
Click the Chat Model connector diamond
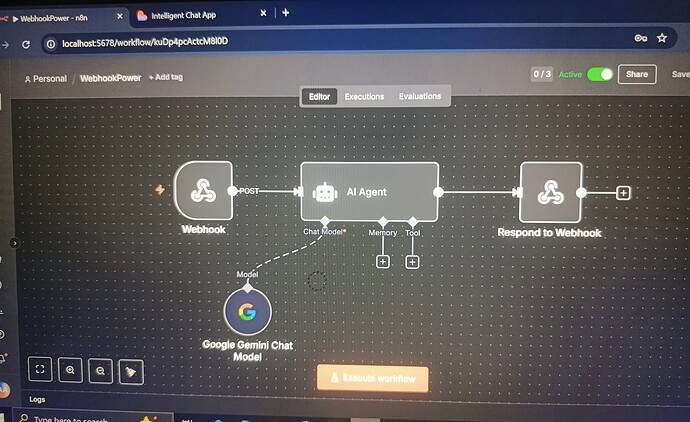tap(325, 221)
